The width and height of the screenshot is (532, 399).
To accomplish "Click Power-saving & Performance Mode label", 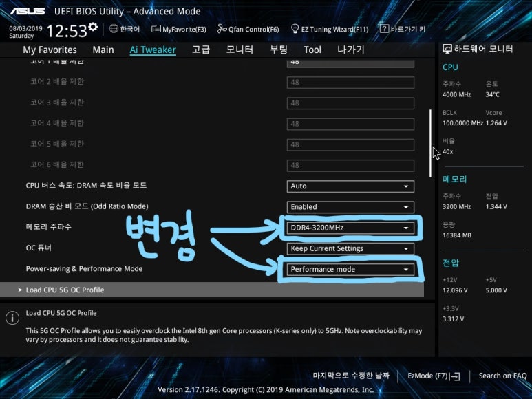I will click(84, 268).
